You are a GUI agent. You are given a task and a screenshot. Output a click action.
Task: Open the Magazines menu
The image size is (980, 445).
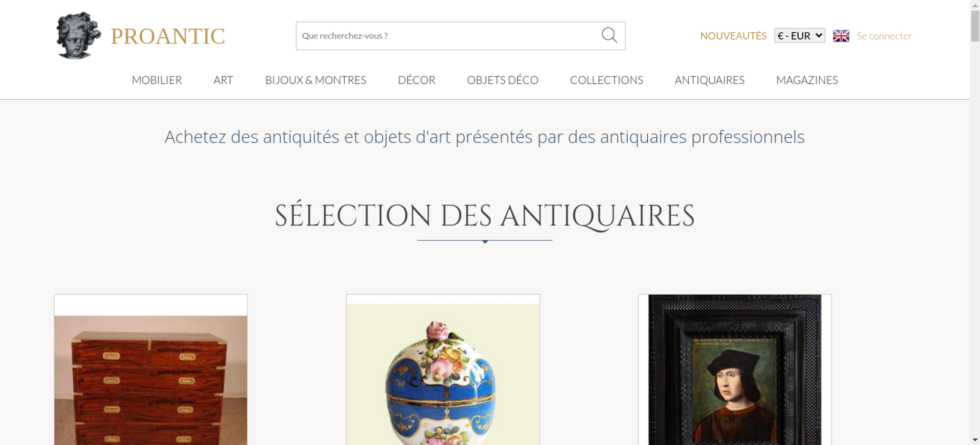tap(807, 80)
